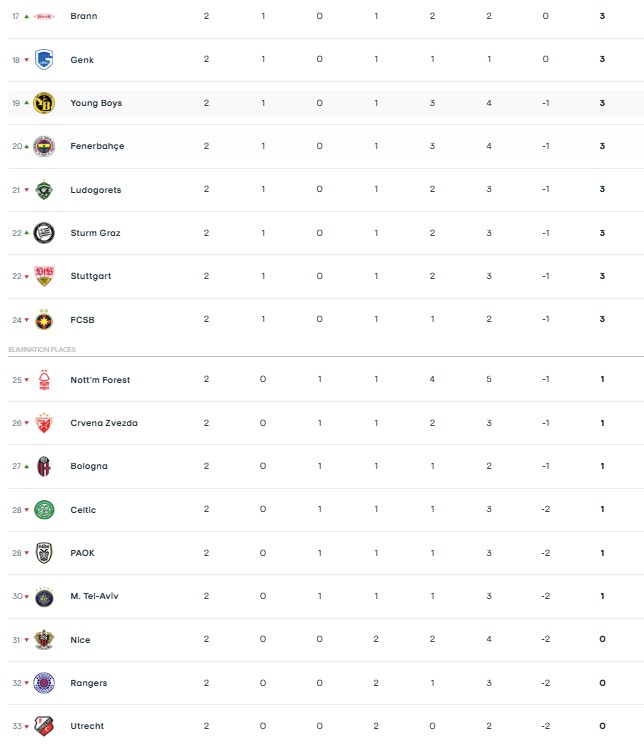The height and width of the screenshot is (744, 644).
Task: Open the Rangers team name link
Action: tap(88, 683)
